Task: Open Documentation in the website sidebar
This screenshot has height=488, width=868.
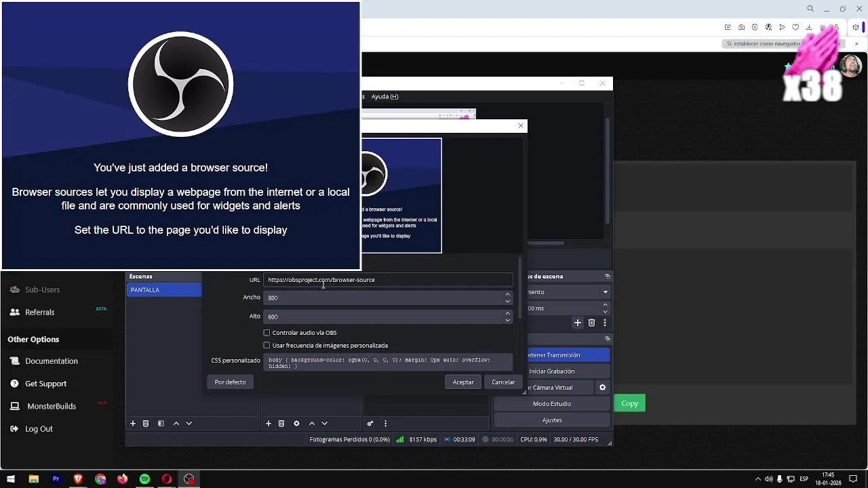Action: click(52, 361)
